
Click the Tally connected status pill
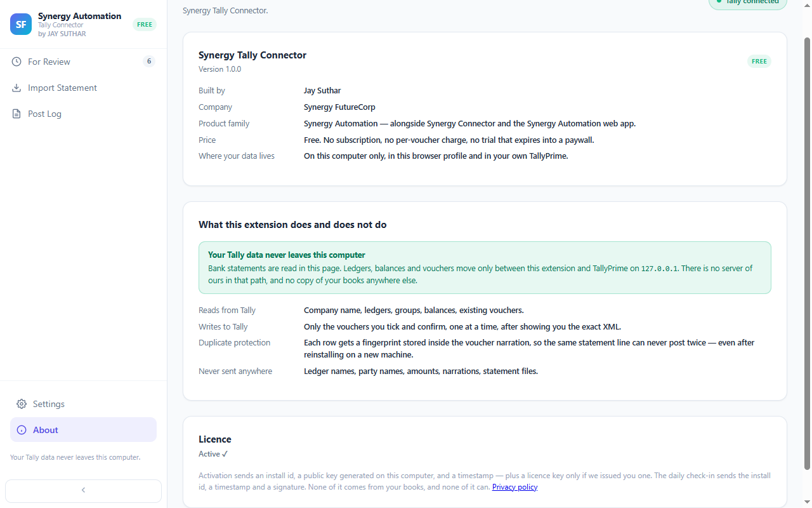[x=748, y=3]
